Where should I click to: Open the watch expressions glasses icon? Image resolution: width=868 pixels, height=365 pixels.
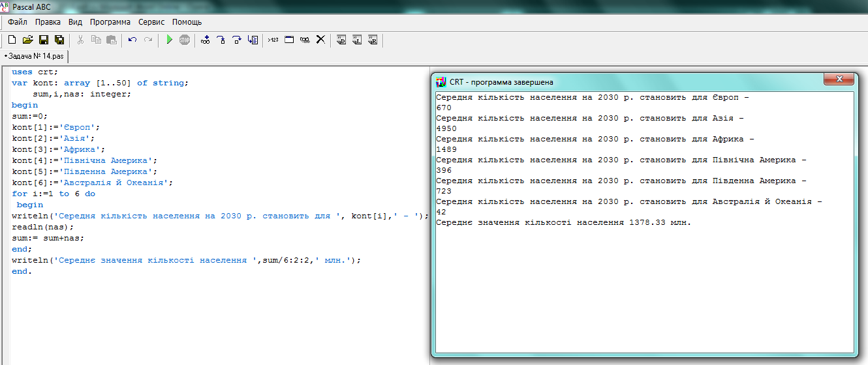tap(305, 40)
